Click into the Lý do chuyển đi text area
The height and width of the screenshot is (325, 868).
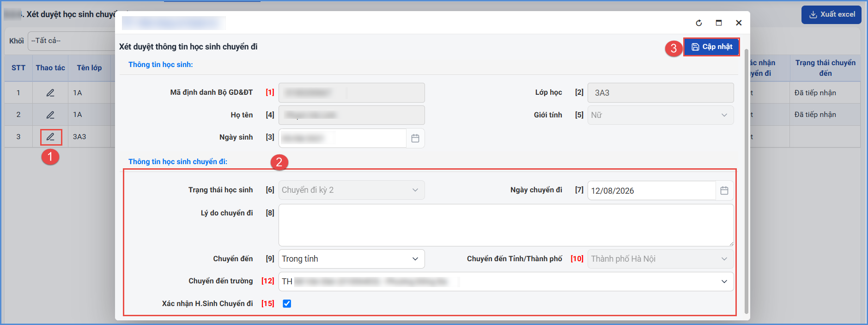click(506, 225)
